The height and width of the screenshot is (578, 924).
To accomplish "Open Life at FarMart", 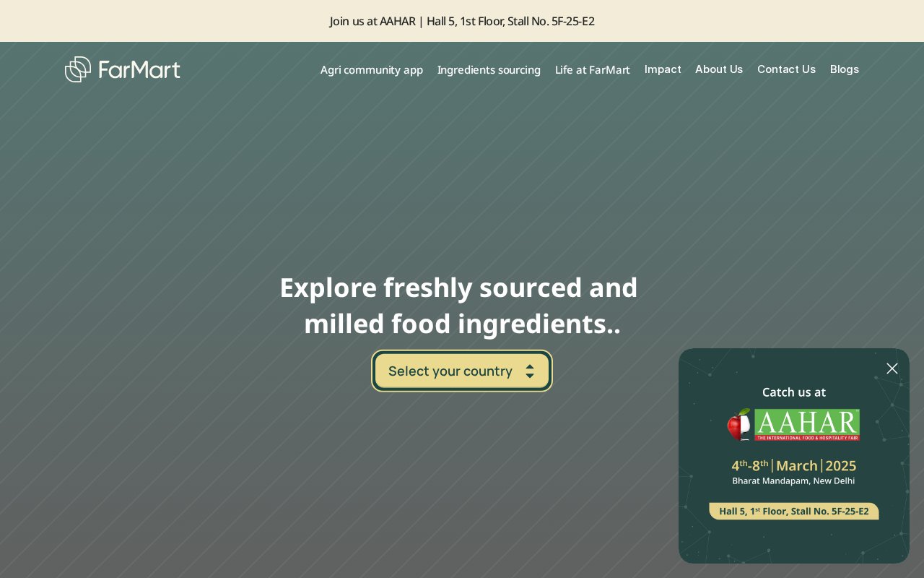I will click(x=593, y=69).
